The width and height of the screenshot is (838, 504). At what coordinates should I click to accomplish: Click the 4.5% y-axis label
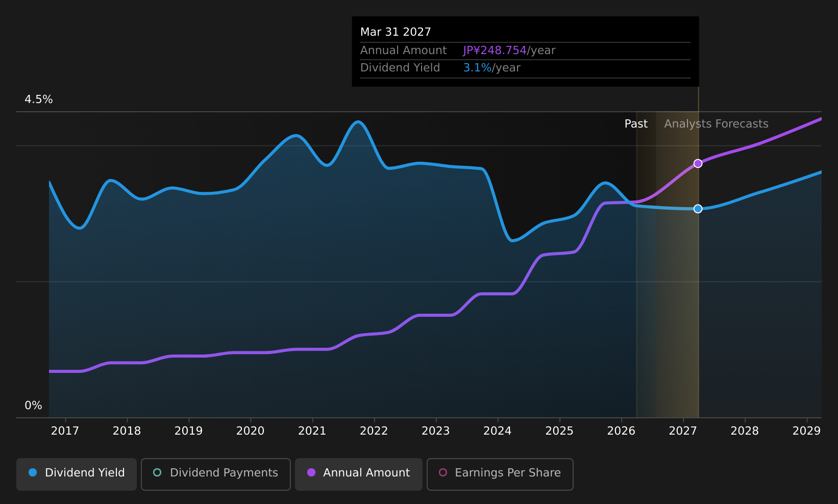[39, 99]
